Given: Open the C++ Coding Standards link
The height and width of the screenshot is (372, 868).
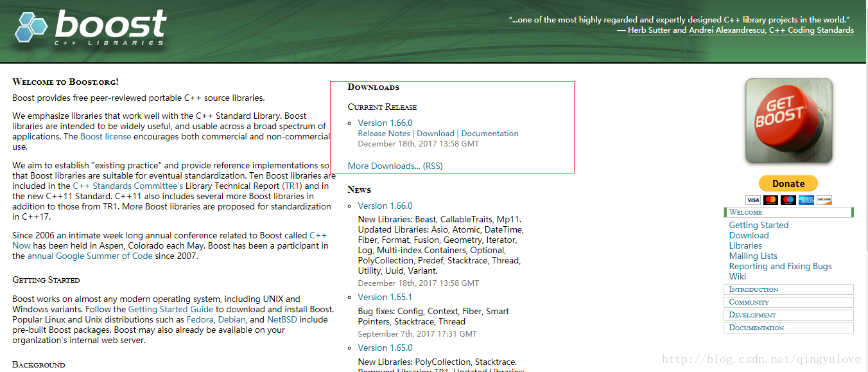Looking at the screenshot, I should [x=812, y=30].
